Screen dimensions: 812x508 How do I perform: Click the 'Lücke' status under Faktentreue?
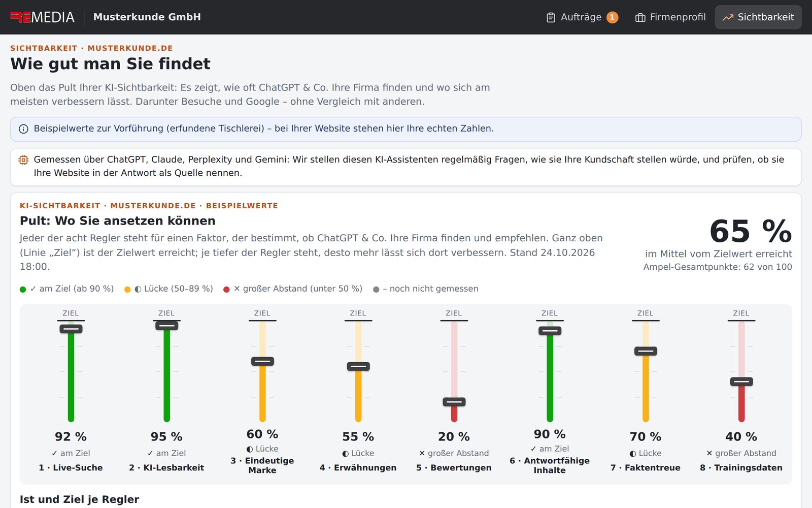pyautogui.click(x=646, y=454)
